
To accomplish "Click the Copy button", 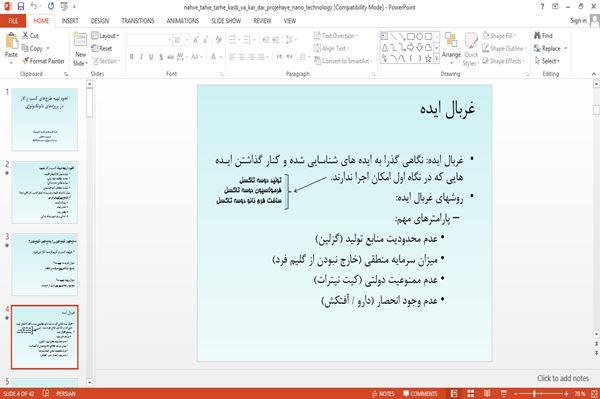I will [32, 48].
